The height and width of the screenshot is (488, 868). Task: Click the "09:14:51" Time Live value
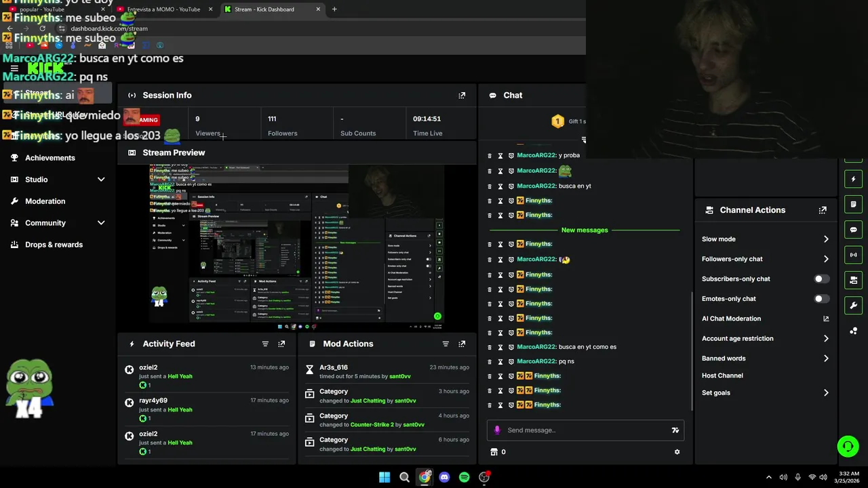427,119
